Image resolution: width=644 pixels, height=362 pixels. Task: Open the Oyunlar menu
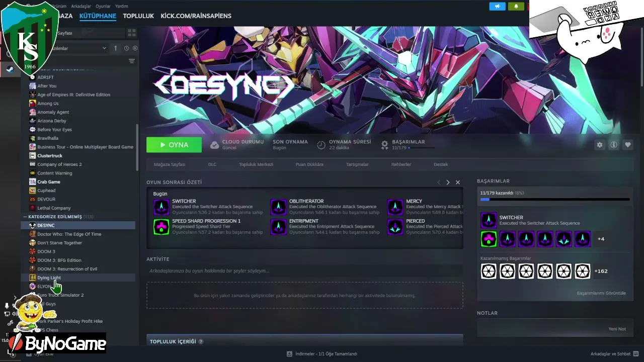[x=103, y=7]
